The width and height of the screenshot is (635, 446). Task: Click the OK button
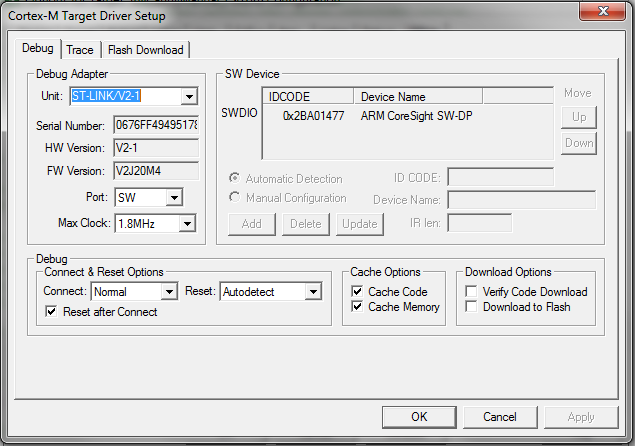[419, 417]
